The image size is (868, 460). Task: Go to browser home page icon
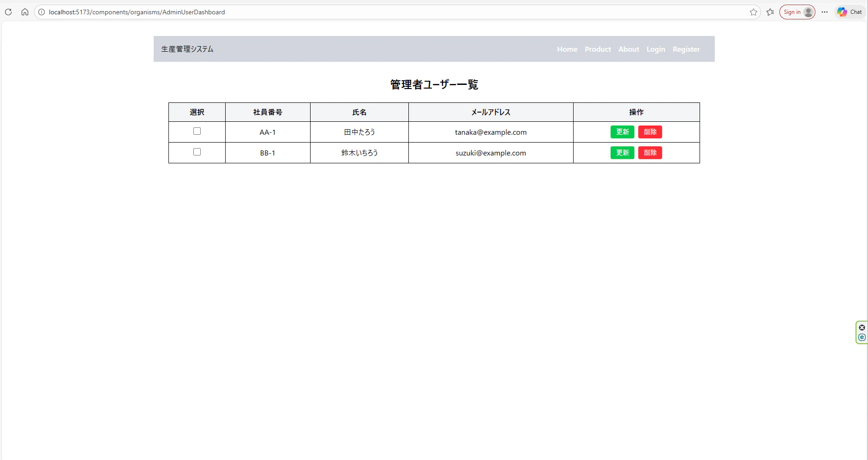pyautogui.click(x=25, y=12)
